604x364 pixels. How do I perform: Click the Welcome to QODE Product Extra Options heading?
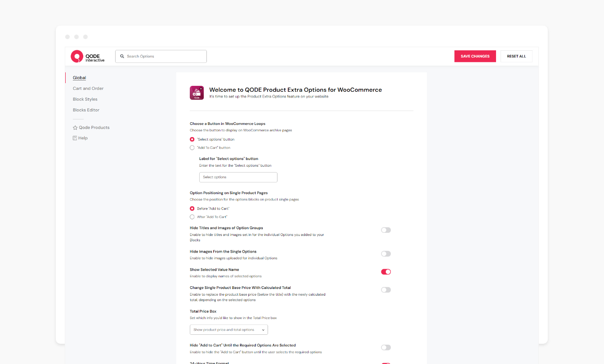[295, 90]
